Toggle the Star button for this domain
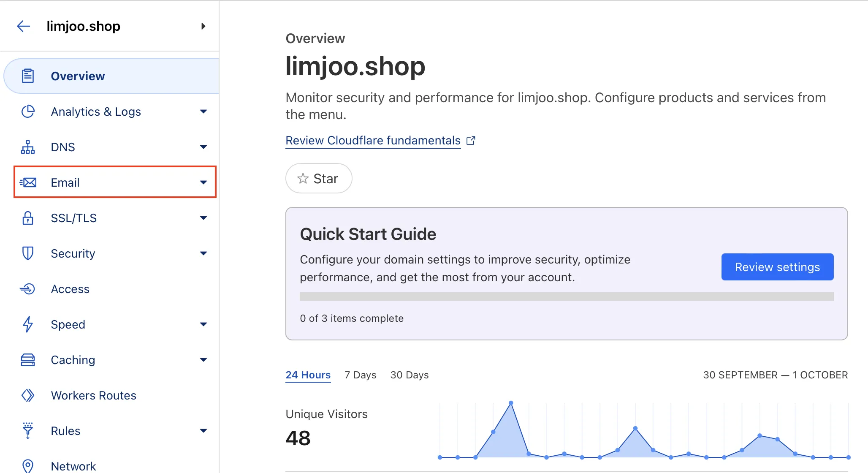The height and width of the screenshot is (473, 868). click(x=319, y=179)
